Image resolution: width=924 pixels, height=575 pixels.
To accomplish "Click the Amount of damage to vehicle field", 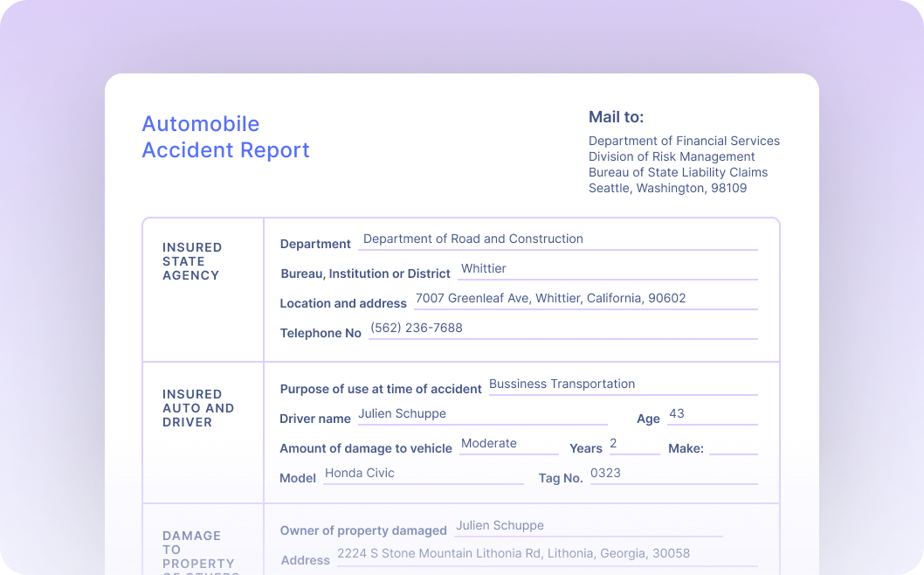I will (x=508, y=442).
